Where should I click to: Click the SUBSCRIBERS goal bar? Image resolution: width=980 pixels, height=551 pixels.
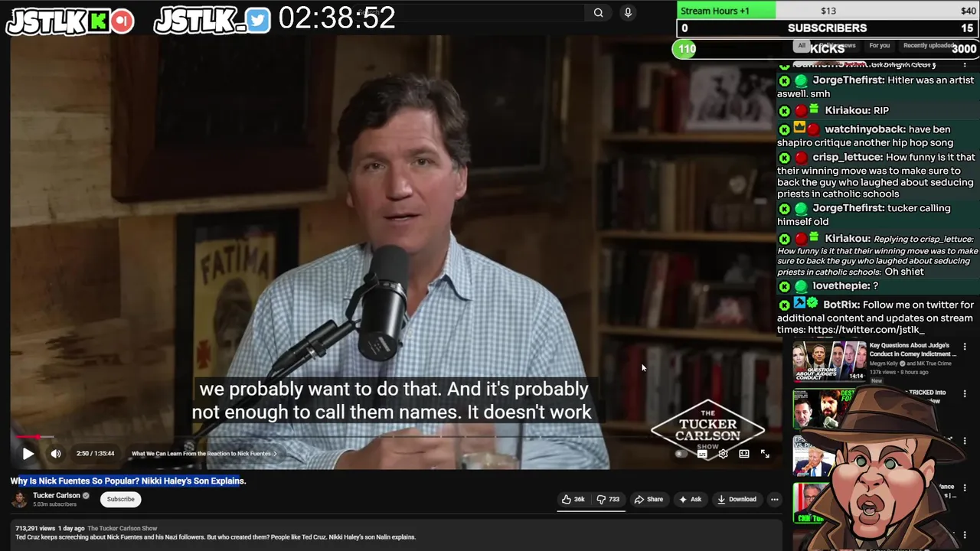(827, 28)
